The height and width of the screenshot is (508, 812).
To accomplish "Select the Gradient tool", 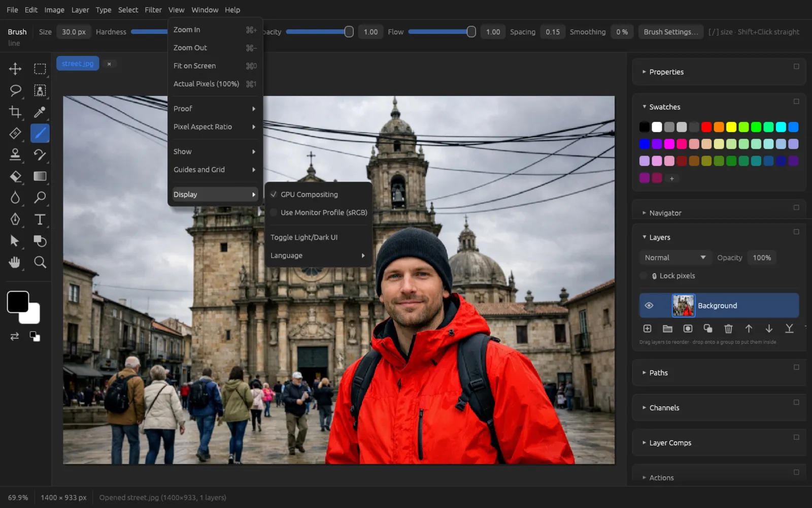I will (40, 176).
